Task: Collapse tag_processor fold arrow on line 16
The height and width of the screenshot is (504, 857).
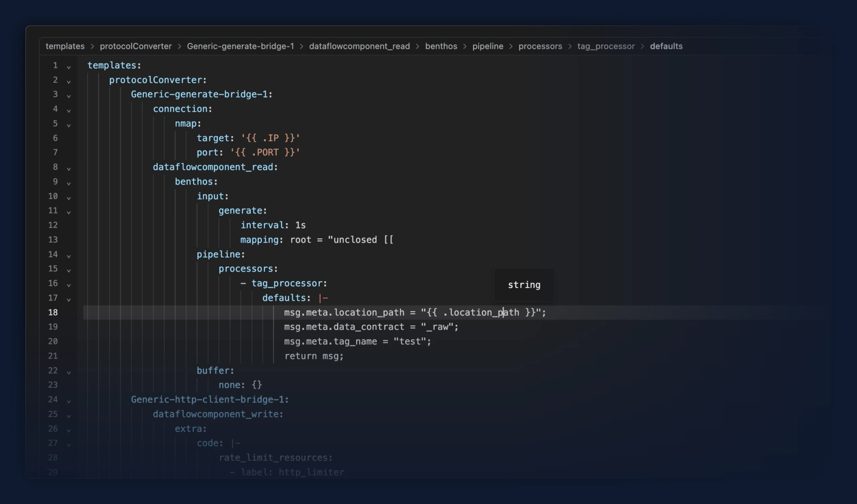Action: (69, 285)
